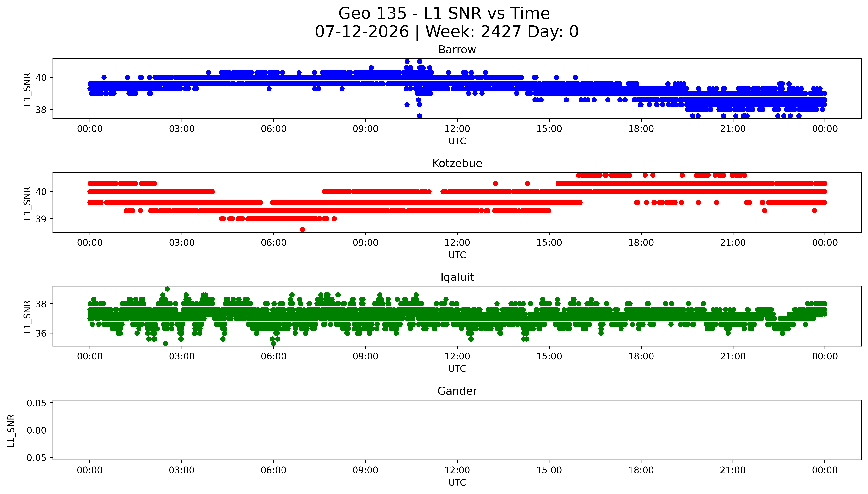868x494 pixels.
Task: Click the UTC axis label below Gander plot
Action: (457, 482)
